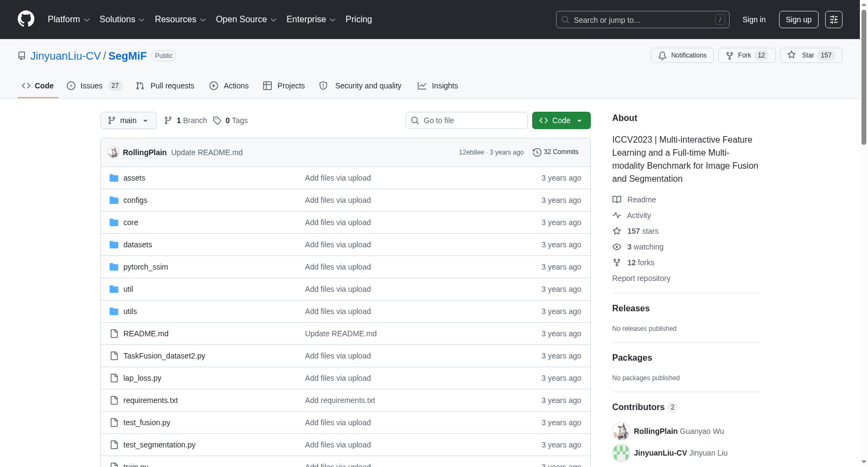Click the commit history clock icon
Image resolution: width=868 pixels, height=467 pixels.
[537, 152]
